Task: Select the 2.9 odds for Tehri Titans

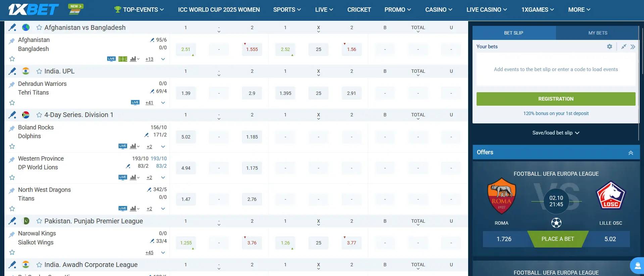Action: coord(252,93)
